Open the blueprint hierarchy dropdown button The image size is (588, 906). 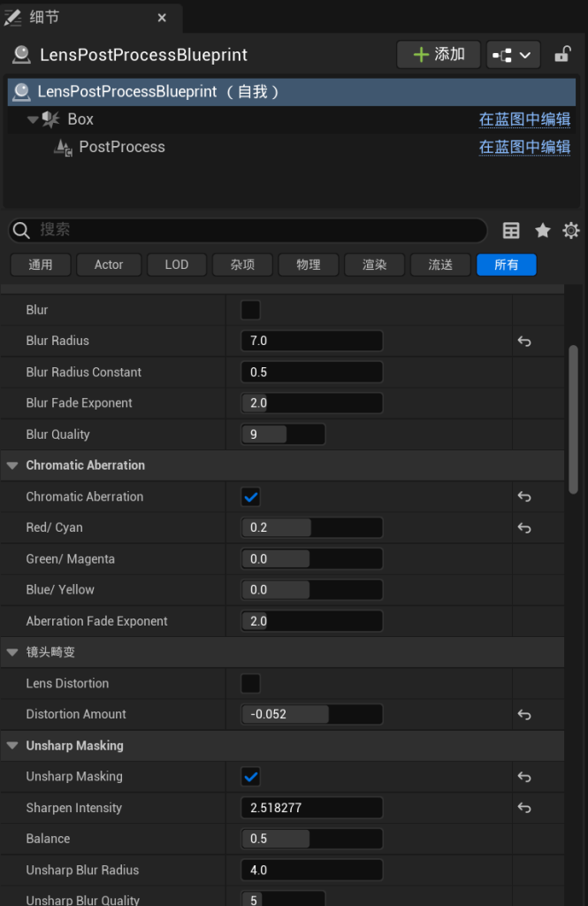point(514,55)
